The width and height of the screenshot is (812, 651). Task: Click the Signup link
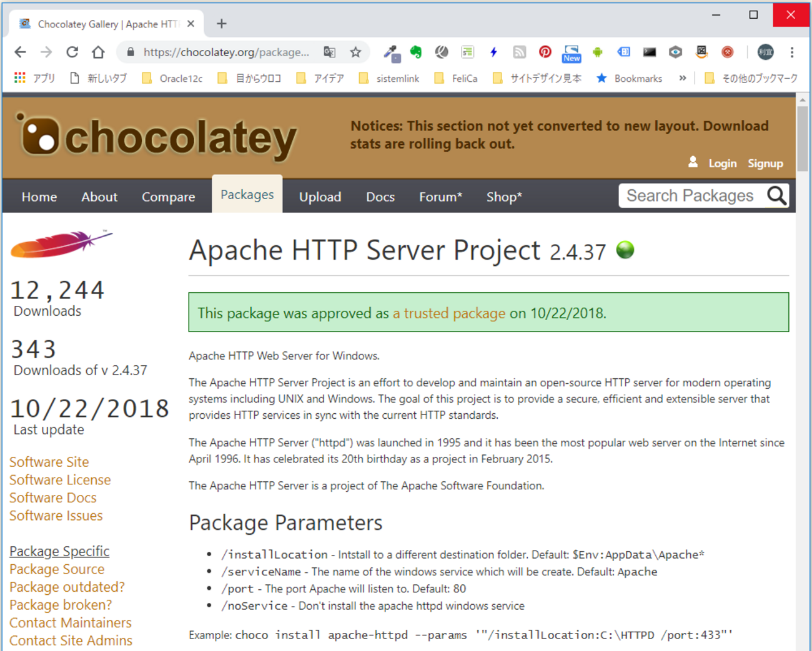coord(766,164)
